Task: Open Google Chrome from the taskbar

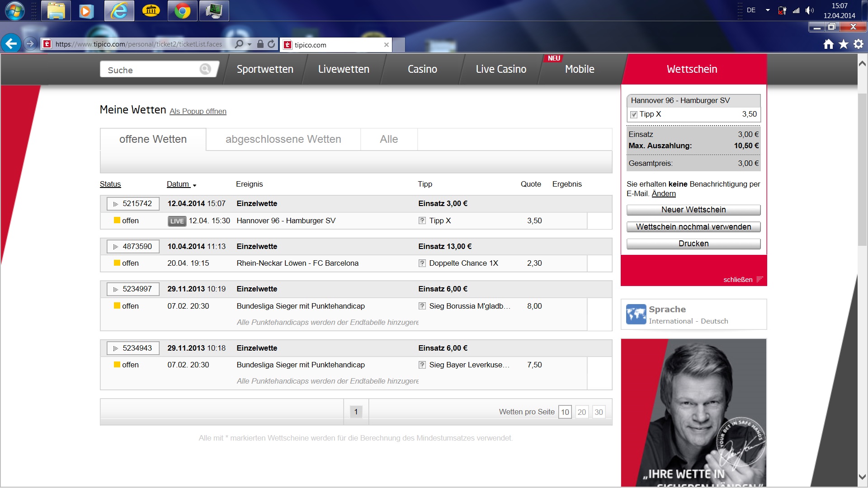Action: [x=182, y=11]
